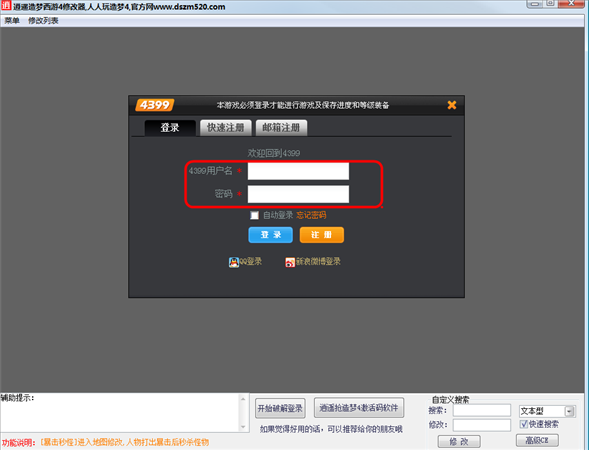This screenshot has height=450, width=589.
Task: Click the 修改 button
Action: 459,442
